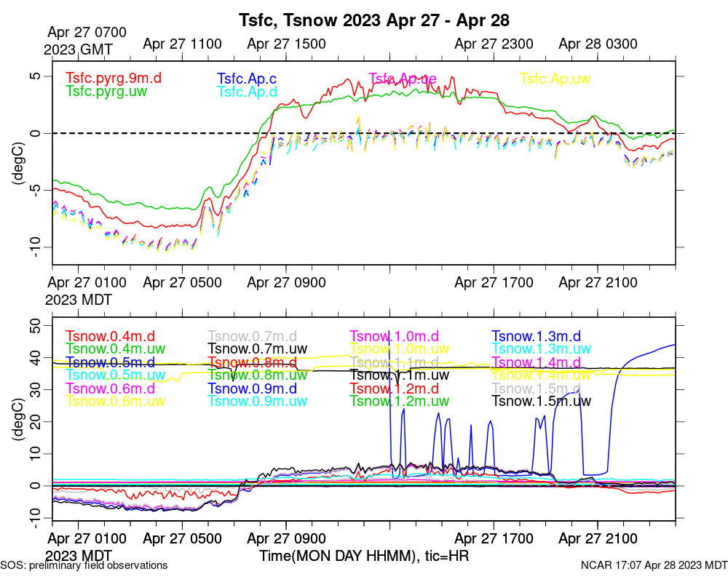
Task: Click the Tsnow.1.3m.uw legend label
Action: pos(542,348)
